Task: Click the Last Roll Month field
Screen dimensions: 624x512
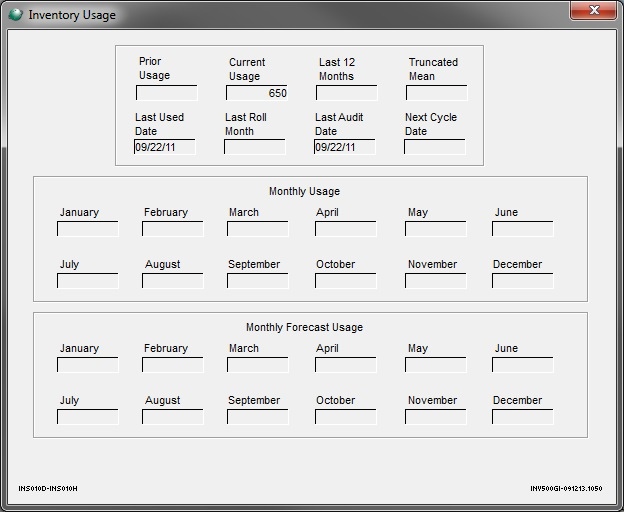Action: pos(255,147)
